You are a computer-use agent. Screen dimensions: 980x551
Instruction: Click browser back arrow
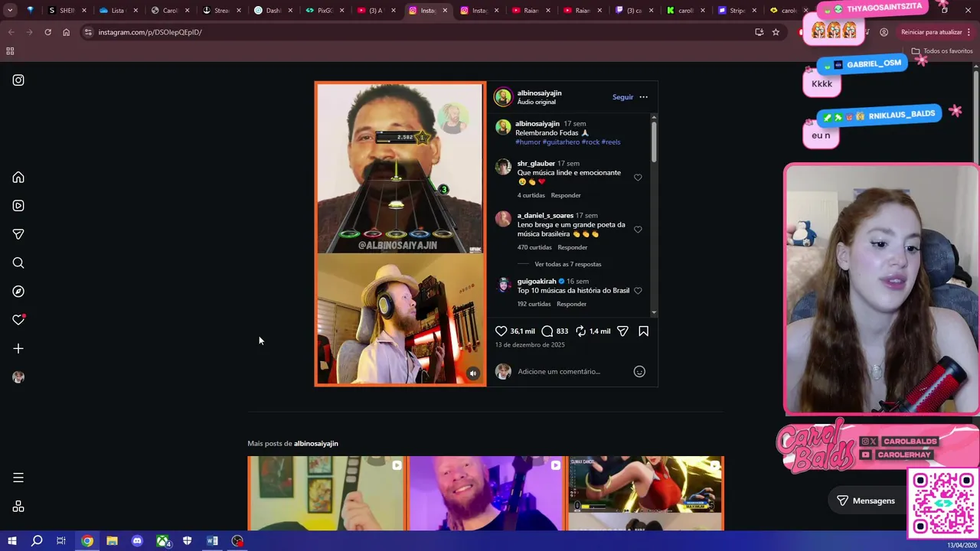click(x=11, y=32)
